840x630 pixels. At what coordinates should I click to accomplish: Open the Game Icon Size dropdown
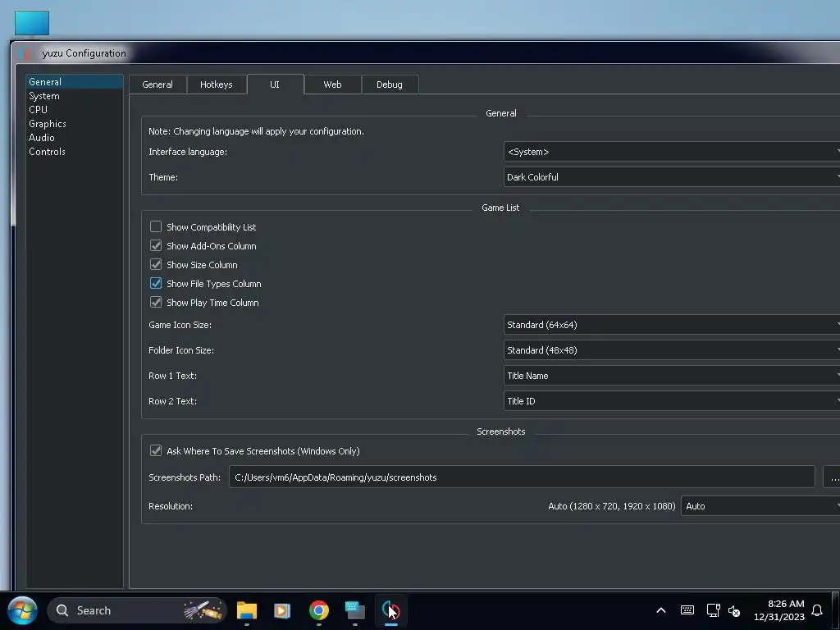click(672, 325)
